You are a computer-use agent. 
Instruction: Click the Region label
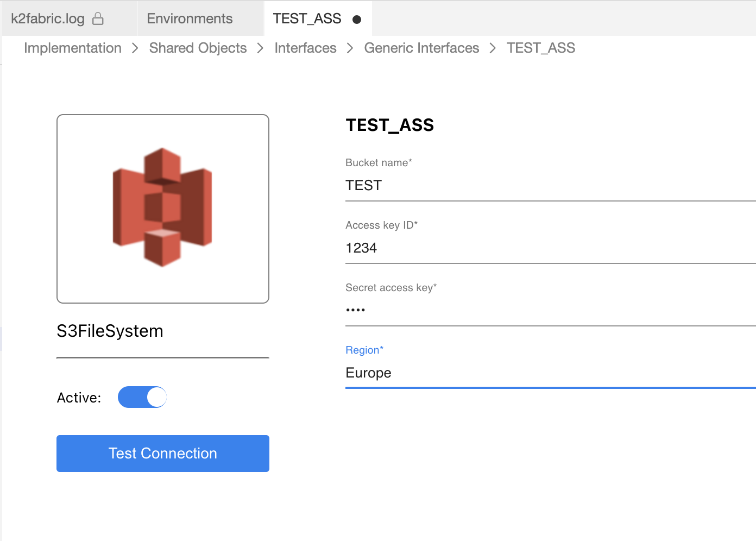(364, 350)
